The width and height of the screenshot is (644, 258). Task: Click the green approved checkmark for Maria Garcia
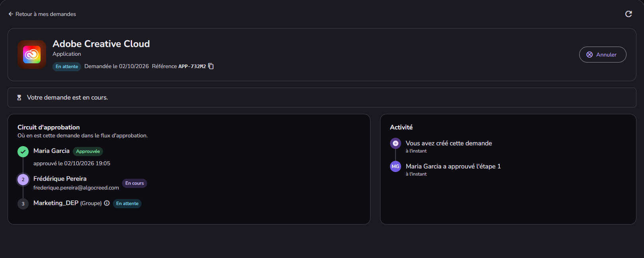click(23, 152)
